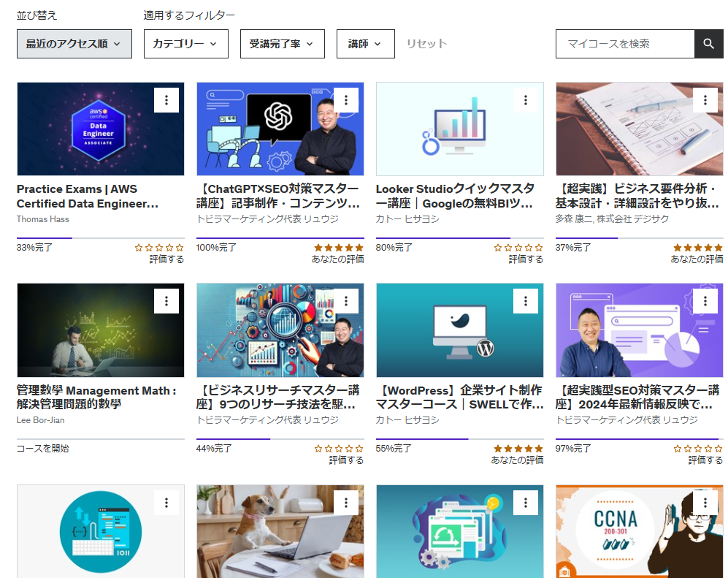Open the 並び替え sort dropdown showing 最近のアクセス順
Viewport: 728px width, 578px height.
[x=74, y=44]
